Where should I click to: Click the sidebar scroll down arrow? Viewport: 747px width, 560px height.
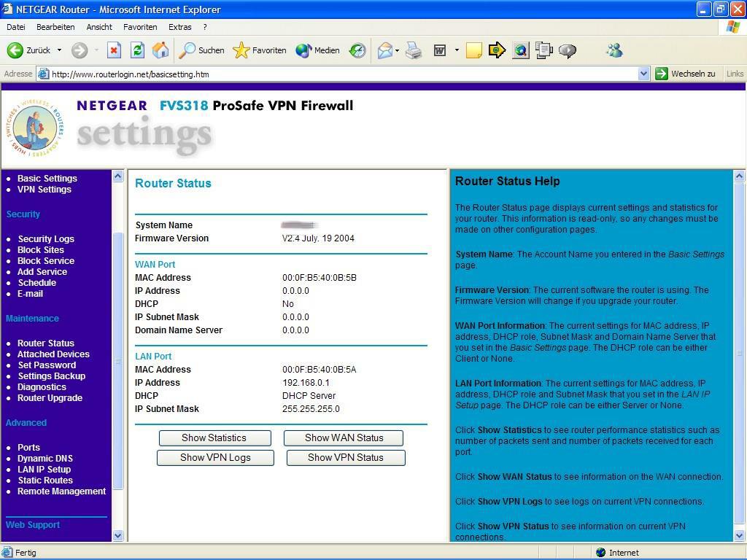click(117, 535)
